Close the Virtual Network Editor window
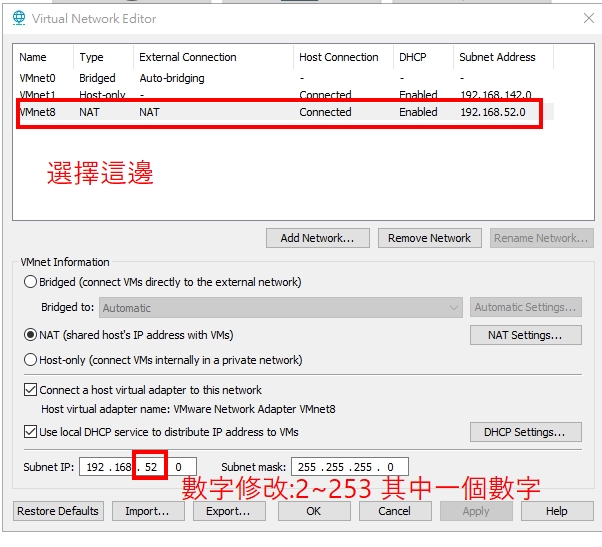 (587, 18)
